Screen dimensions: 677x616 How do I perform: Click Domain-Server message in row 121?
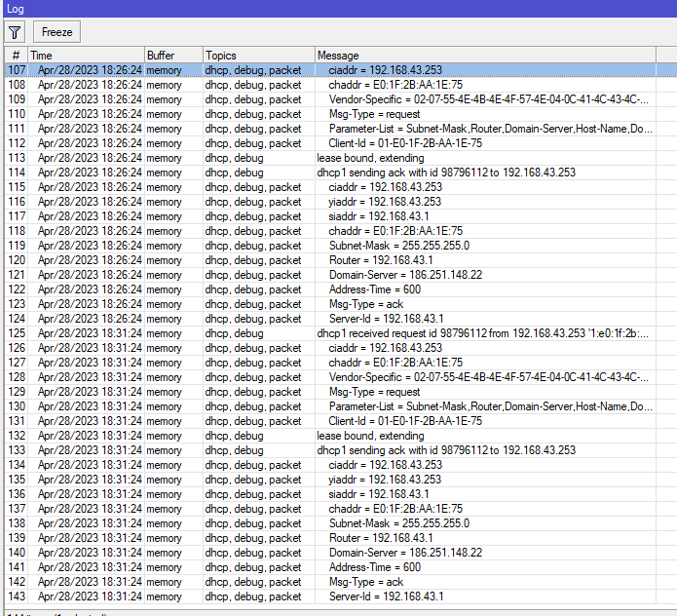(405, 275)
